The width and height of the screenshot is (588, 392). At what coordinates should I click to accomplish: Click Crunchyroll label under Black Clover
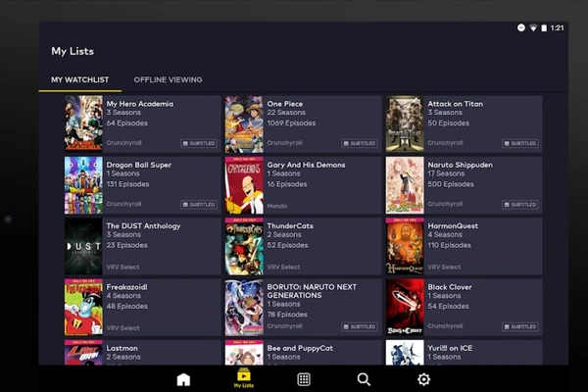pyautogui.click(x=445, y=326)
